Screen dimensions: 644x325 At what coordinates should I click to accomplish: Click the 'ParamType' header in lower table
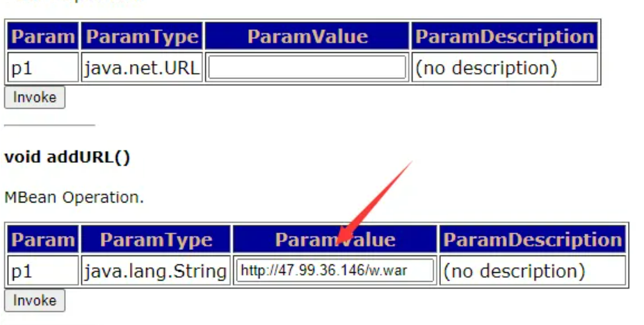(156, 239)
